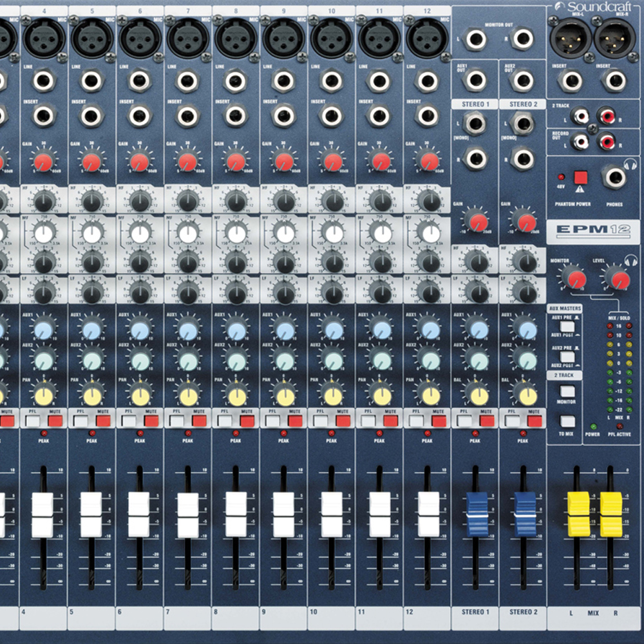
Task: Click the green POWER LED
Action: click(592, 426)
